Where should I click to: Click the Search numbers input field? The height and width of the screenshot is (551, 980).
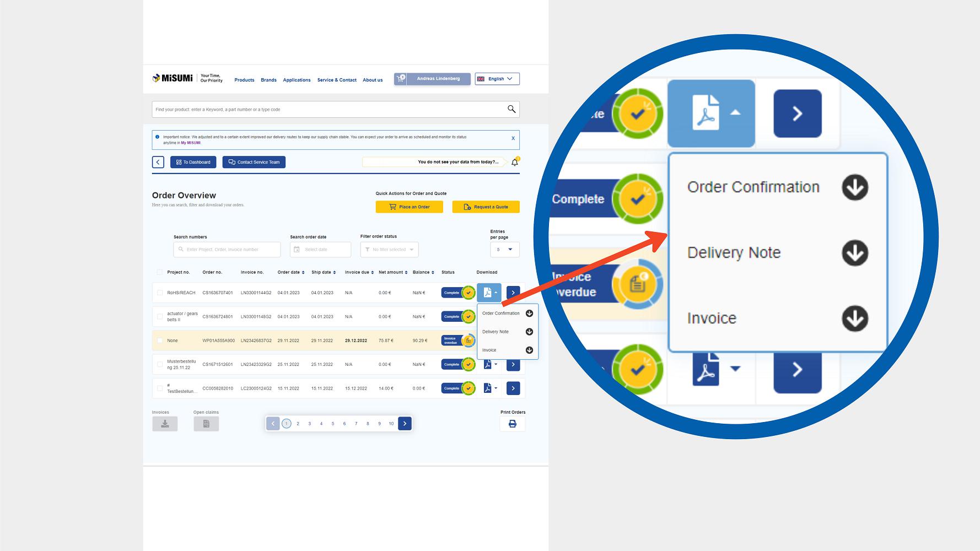[227, 250]
